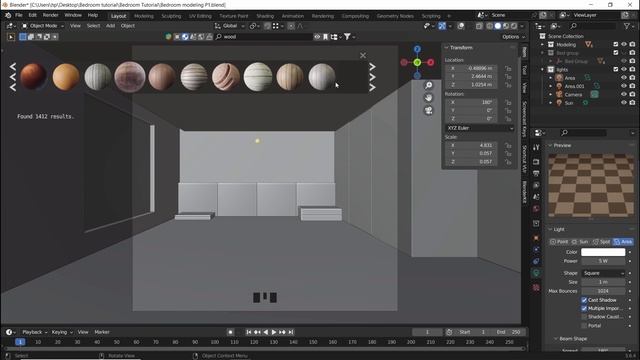
Task: Switch to the Shading workspace tab
Action: [265, 16]
